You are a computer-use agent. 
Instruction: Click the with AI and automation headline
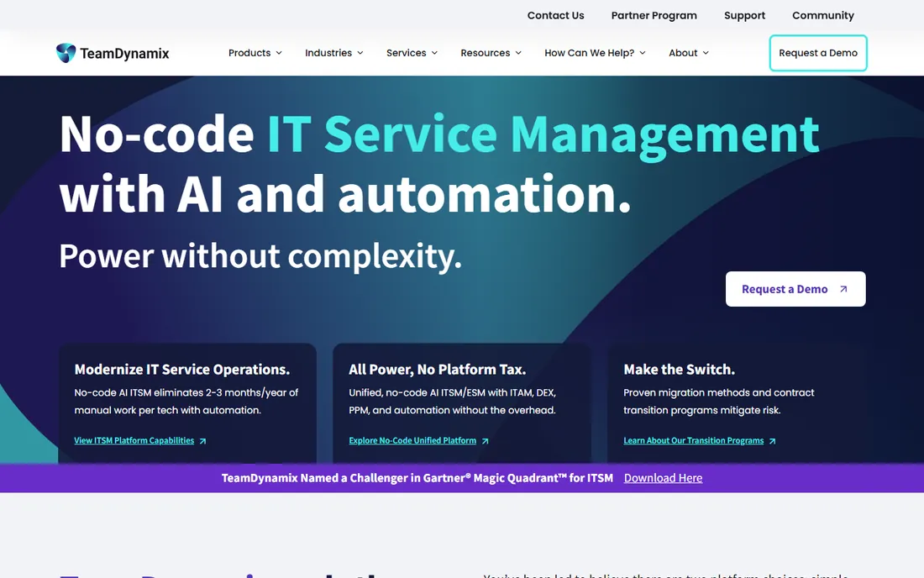pos(344,193)
